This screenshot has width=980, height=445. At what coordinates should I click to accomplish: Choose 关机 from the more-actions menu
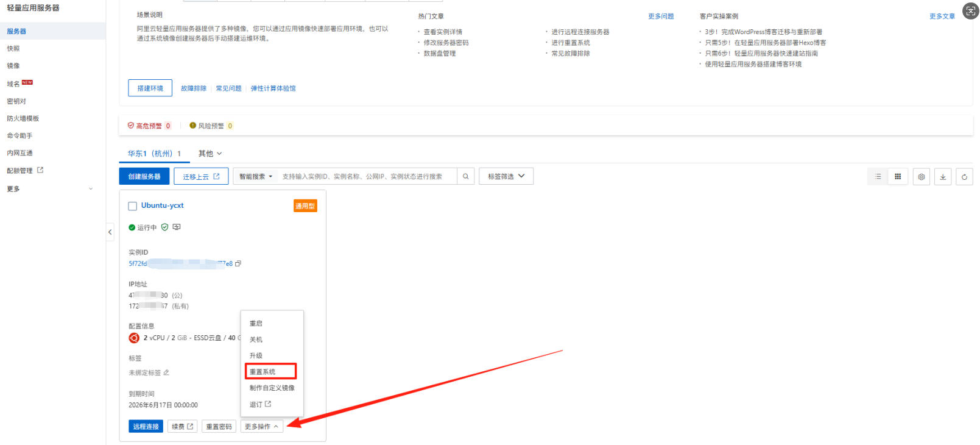click(x=256, y=340)
